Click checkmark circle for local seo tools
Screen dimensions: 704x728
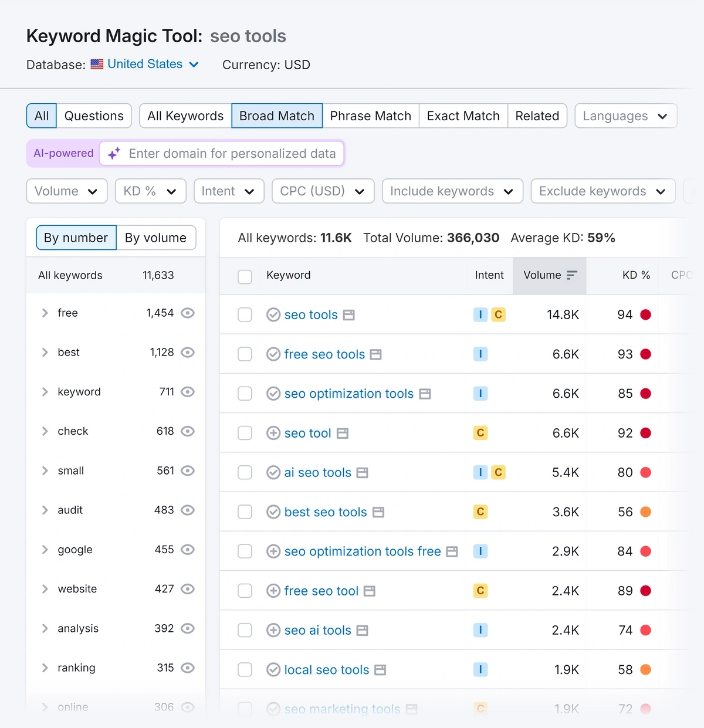273,670
